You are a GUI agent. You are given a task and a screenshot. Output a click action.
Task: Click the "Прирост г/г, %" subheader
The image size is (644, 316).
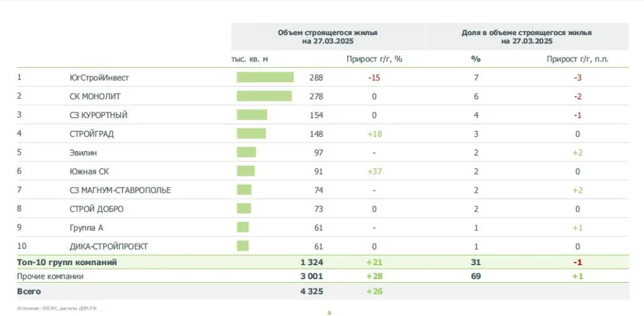(374, 59)
